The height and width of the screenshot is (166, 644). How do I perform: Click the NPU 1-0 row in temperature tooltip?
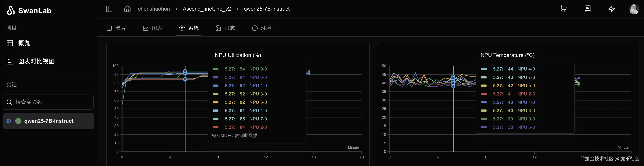pyautogui.click(x=508, y=102)
